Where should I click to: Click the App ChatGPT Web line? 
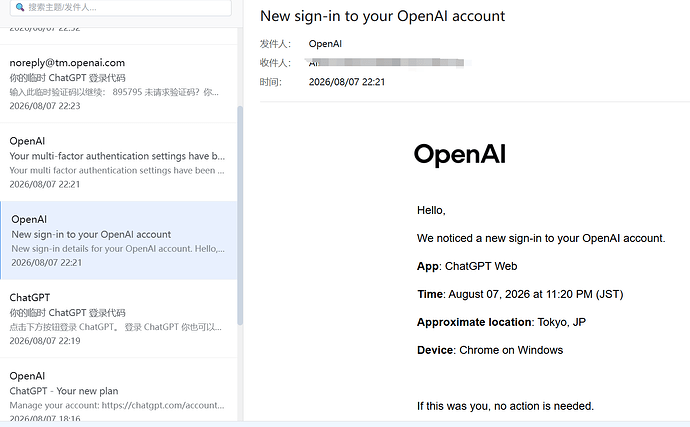click(x=467, y=266)
